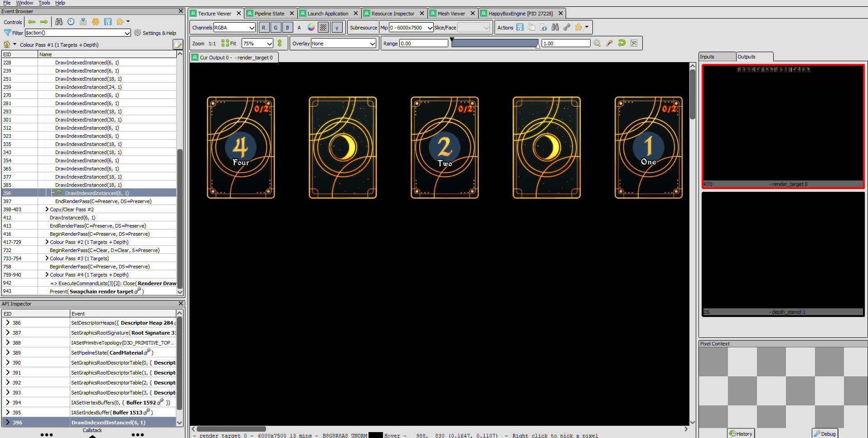This screenshot has width=868, height=438.
Task: Toggle the R red channel button
Action: tap(263, 27)
